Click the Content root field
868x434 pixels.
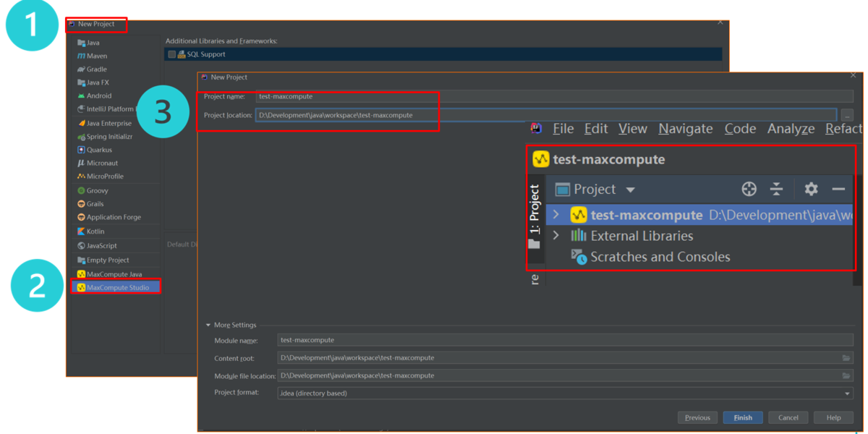565,358
